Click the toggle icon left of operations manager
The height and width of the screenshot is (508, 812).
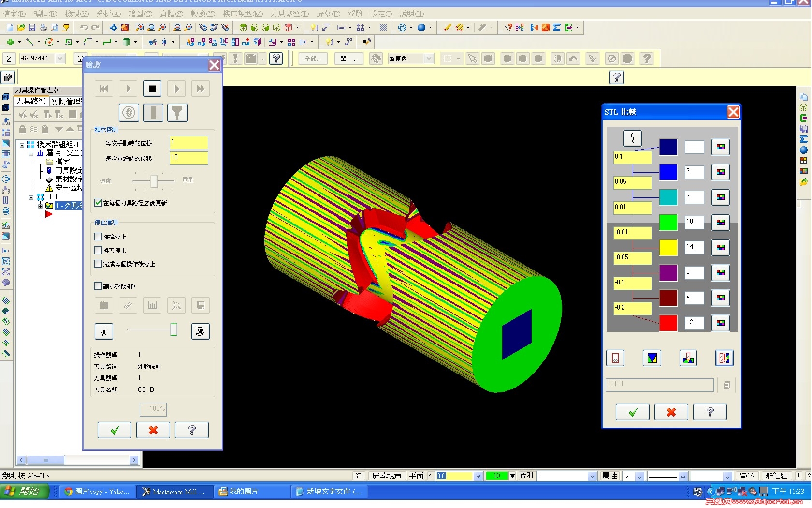point(8,77)
